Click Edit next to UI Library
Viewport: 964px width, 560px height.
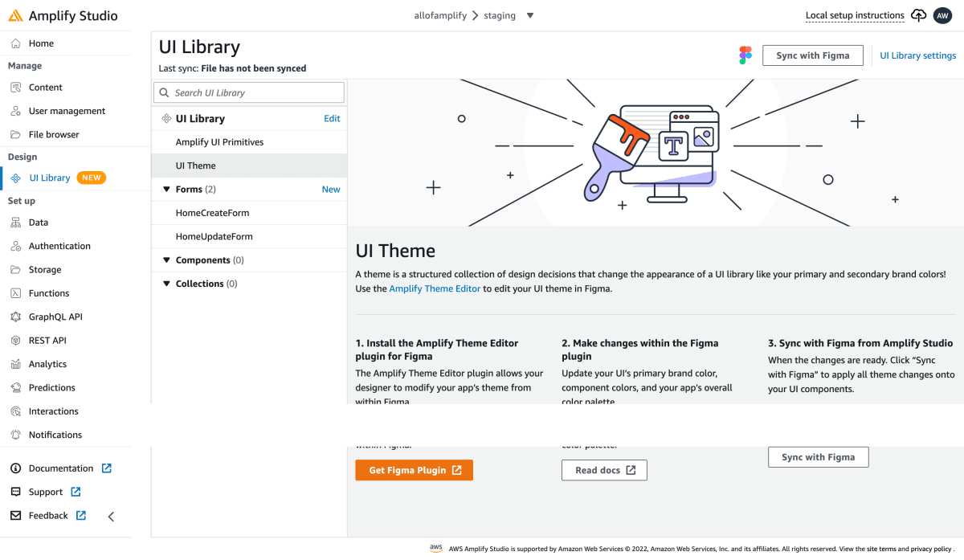coord(332,119)
